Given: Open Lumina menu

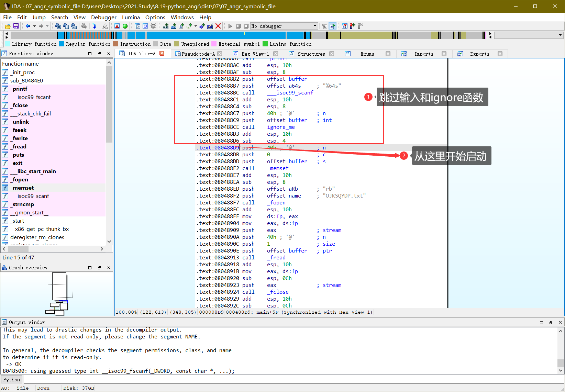Looking at the screenshot, I should [x=131, y=17].
